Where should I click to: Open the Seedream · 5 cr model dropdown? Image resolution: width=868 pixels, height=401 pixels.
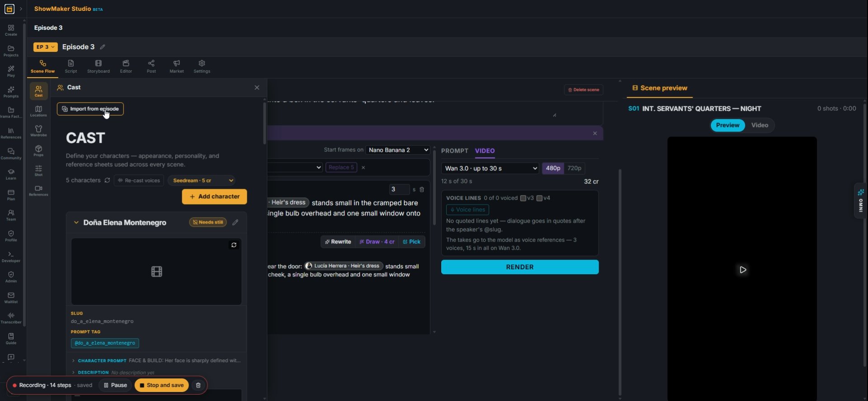(202, 181)
